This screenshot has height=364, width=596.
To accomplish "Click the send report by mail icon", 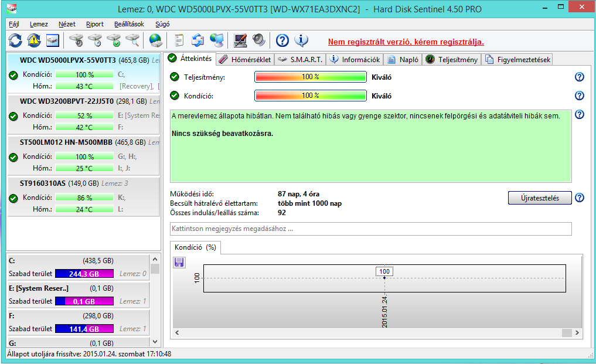I will click(x=197, y=40).
